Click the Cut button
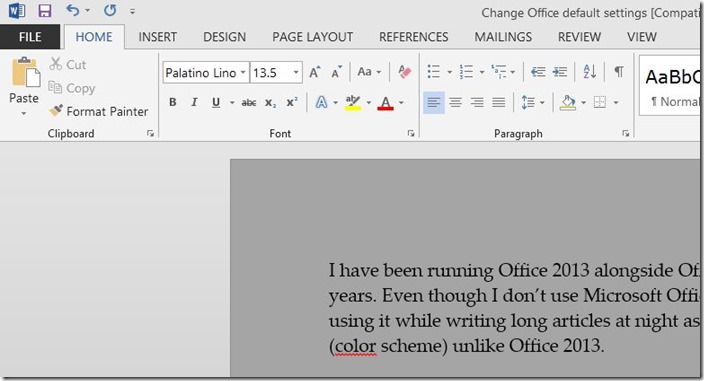Image resolution: width=704 pixels, height=381 pixels. click(68, 64)
